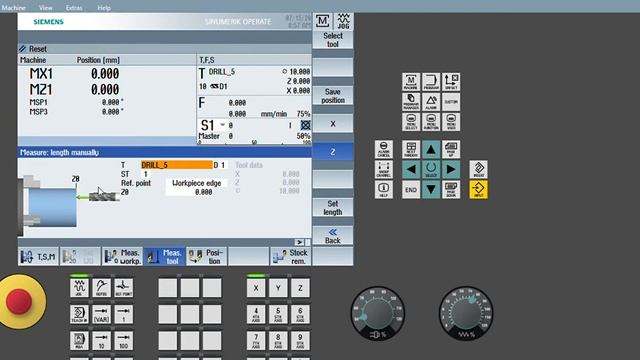
Task: Click the PAGE DOWN key
Action: pos(451,189)
